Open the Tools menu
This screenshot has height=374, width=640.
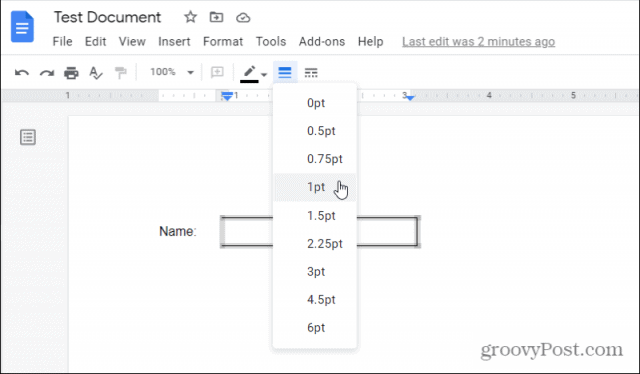[271, 42]
